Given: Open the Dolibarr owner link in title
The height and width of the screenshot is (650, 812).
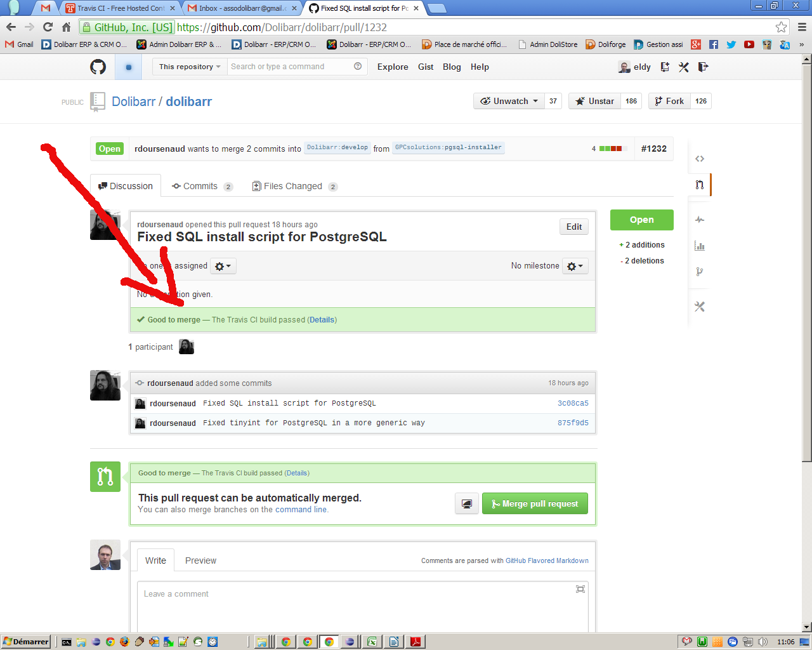Looking at the screenshot, I should [134, 102].
